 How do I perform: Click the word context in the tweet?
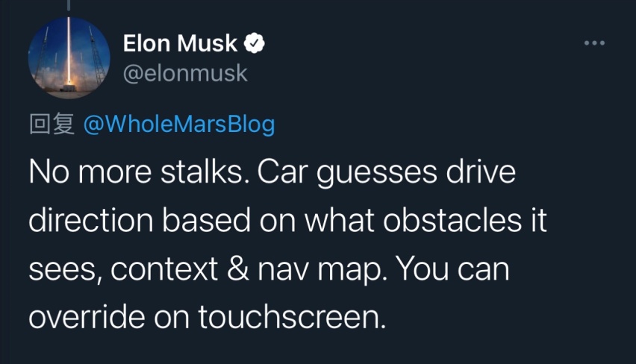pyautogui.click(x=164, y=269)
